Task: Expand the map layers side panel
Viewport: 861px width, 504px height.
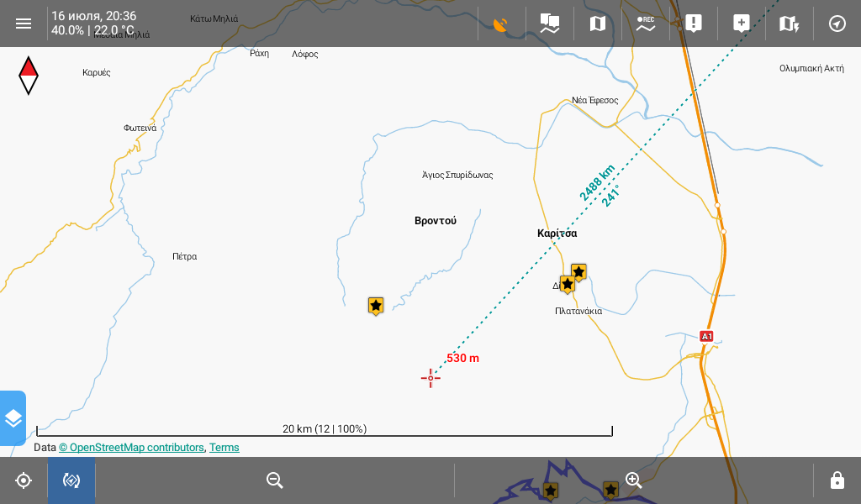Action: [x=13, y=418]
